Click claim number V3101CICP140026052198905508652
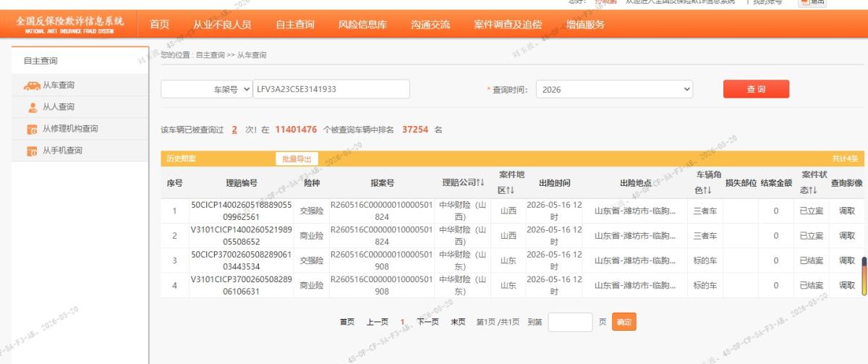This screenshot has height=364, width=868. pyautogui.click(x=242, y=235)
